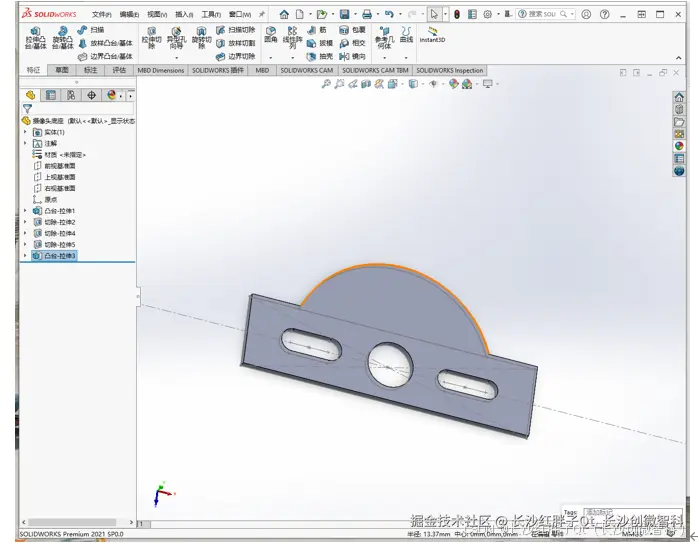Screen dimensions: 698x543
Task: Open the 插入 menu
Action: (x=184, y=15)
